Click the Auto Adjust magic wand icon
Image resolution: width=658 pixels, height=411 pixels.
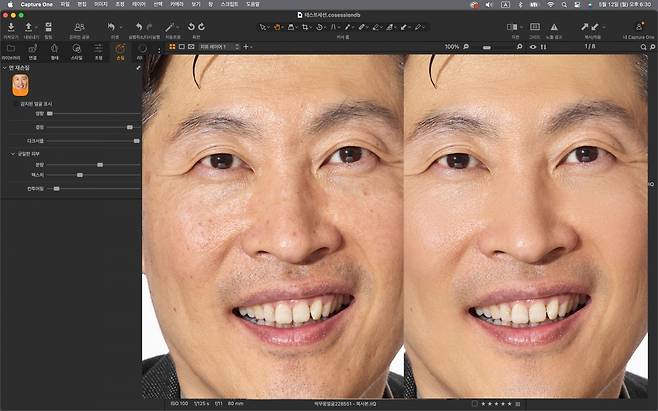(x=173, y=26)
